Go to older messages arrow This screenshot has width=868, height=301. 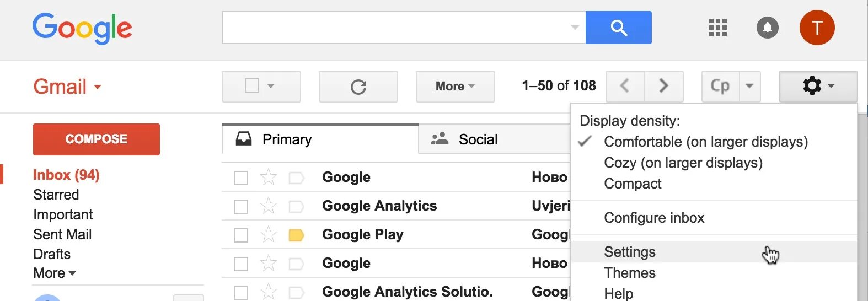click(x=664, y=86)
